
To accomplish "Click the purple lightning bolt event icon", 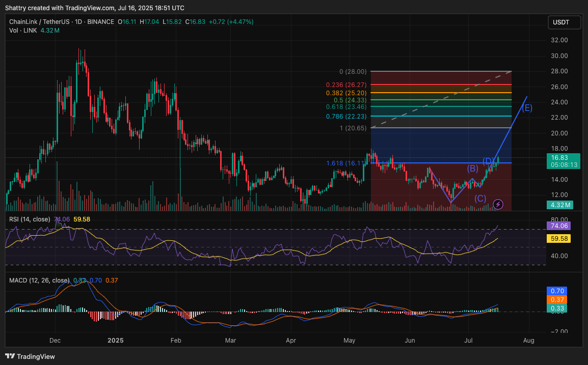I will 498,204.
